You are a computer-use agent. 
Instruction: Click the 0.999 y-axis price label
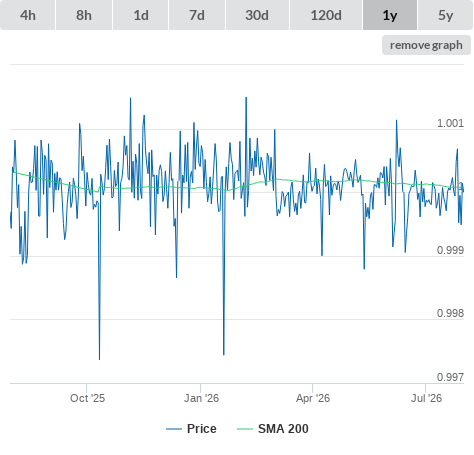tap(450, 250)
